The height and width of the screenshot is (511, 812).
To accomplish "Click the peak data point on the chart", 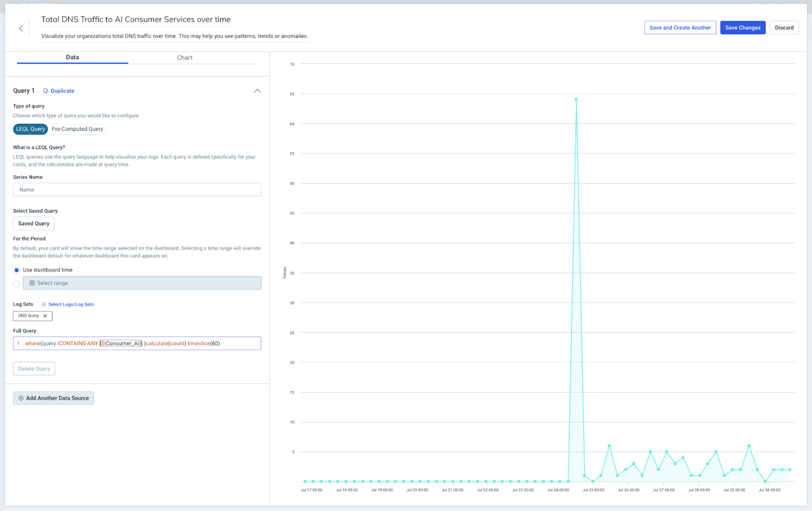I will (576, 100).
